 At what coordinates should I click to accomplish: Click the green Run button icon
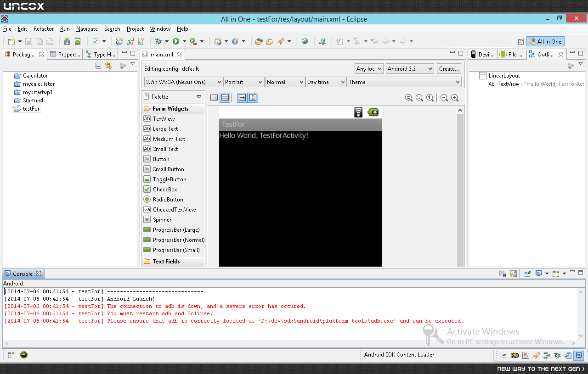(x=175, y=41)
